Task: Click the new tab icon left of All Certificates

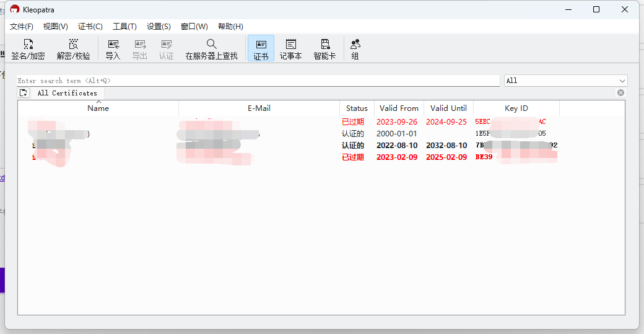Action: pyautogui.click(x=24, y=93)
